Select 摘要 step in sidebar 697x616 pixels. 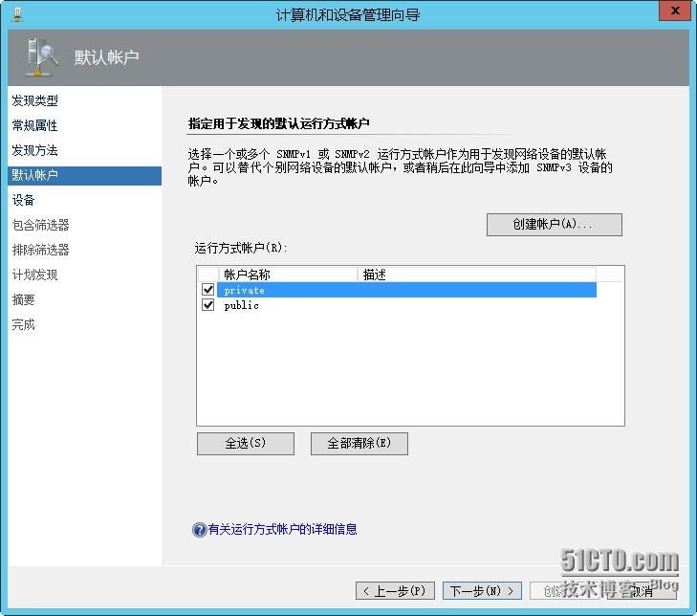point(23,299)
